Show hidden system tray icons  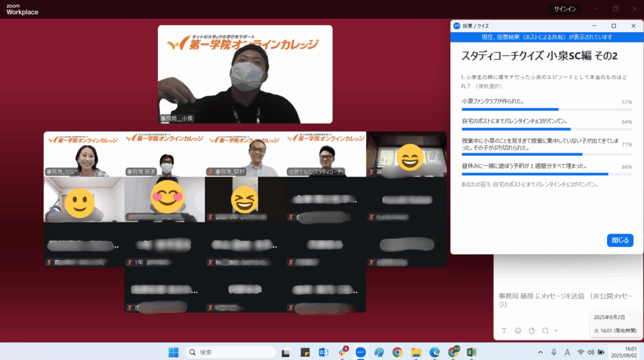(x=540, y=352)
